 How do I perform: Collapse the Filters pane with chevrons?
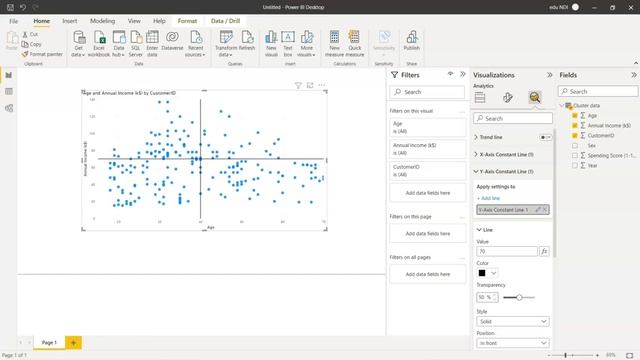pyautogui.click(x=463, y=74)
